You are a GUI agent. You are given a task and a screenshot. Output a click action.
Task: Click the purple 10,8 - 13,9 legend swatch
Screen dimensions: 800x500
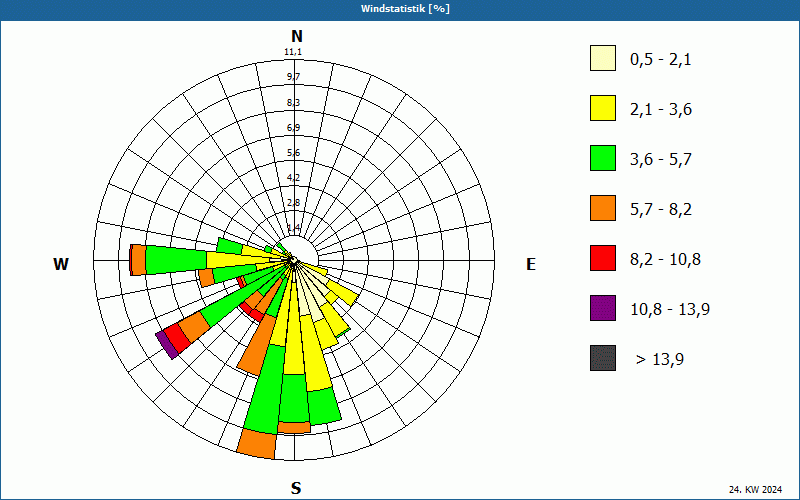[603, 308]
